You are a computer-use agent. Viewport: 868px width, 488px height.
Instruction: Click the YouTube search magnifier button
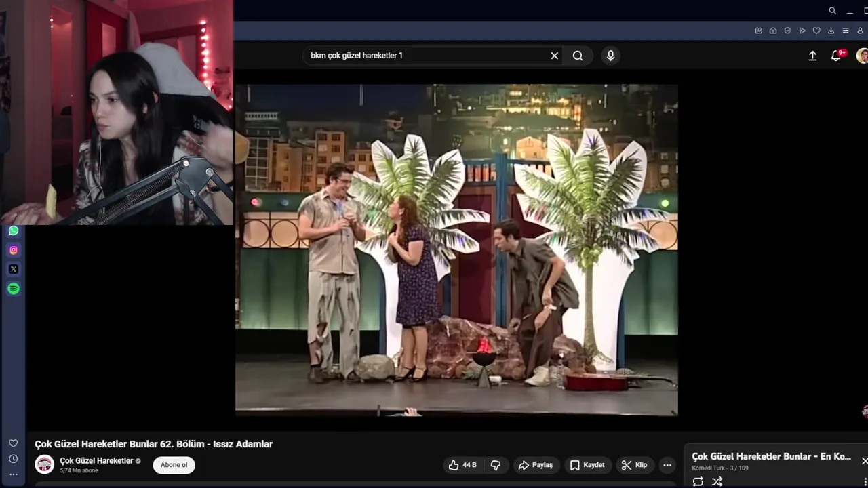pyautogui.click(x=578, y=56)
